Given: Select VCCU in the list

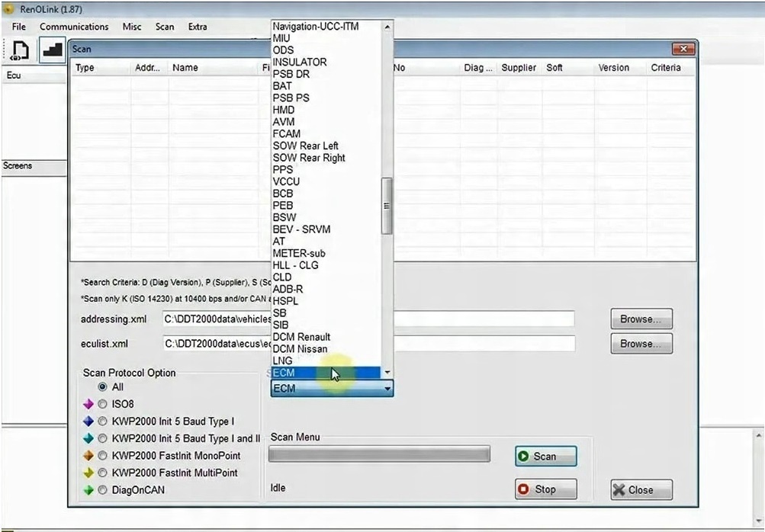Looking at the screenshot, I should pos(326,181).
